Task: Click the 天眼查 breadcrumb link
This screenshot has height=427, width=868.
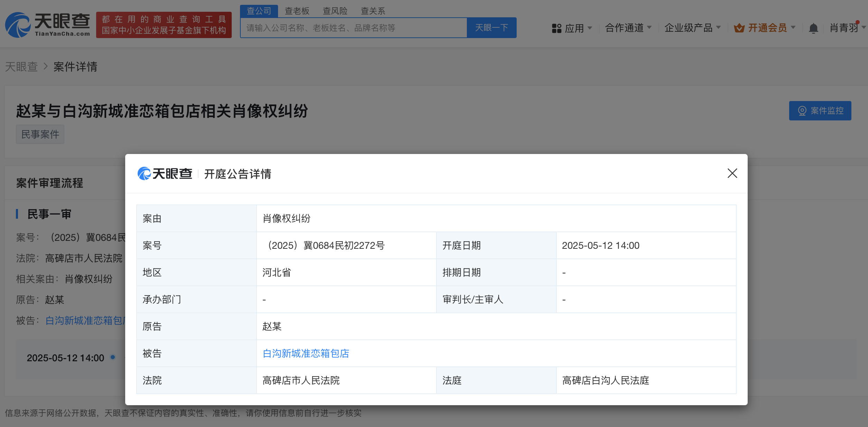Action: (21, 66)
